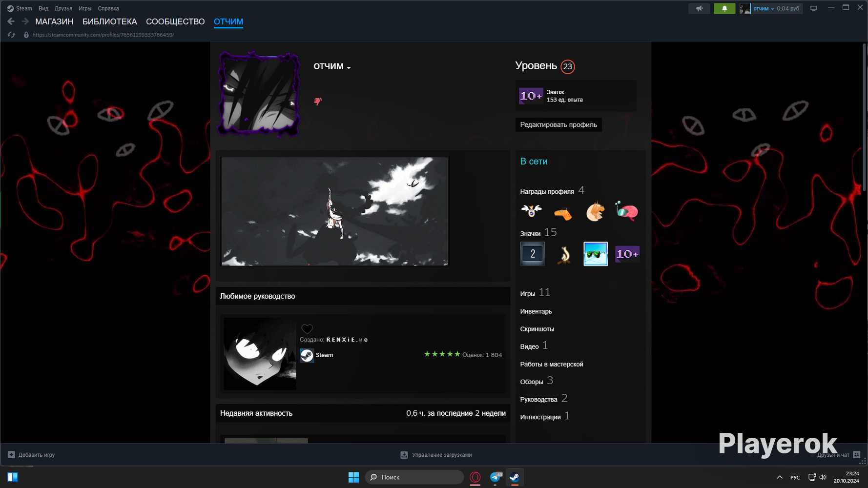Switch to the БИБЛИОТЕКА tab
This screenshot has width=868, height=488.
point(110,21)
